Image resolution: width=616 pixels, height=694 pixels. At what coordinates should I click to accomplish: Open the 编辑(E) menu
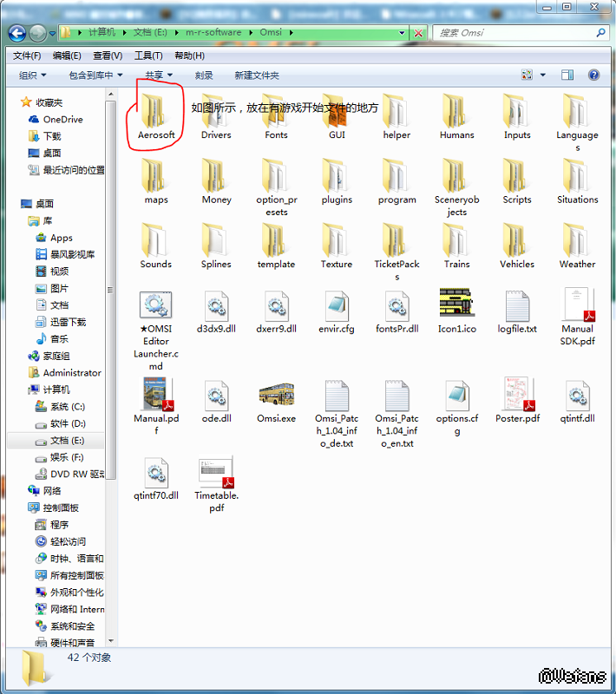point(67,56)
